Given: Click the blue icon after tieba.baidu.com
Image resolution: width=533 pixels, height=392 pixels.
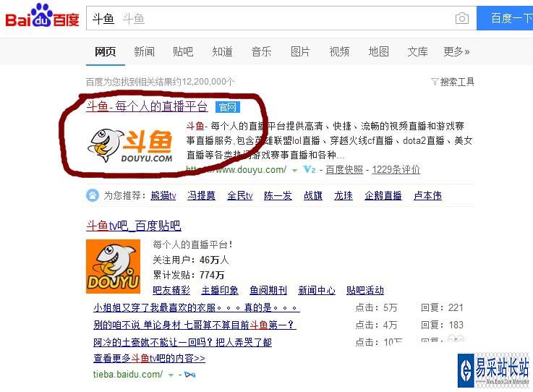Looking at the screenshot, I should pyautogui.click(x=189, y=375).
